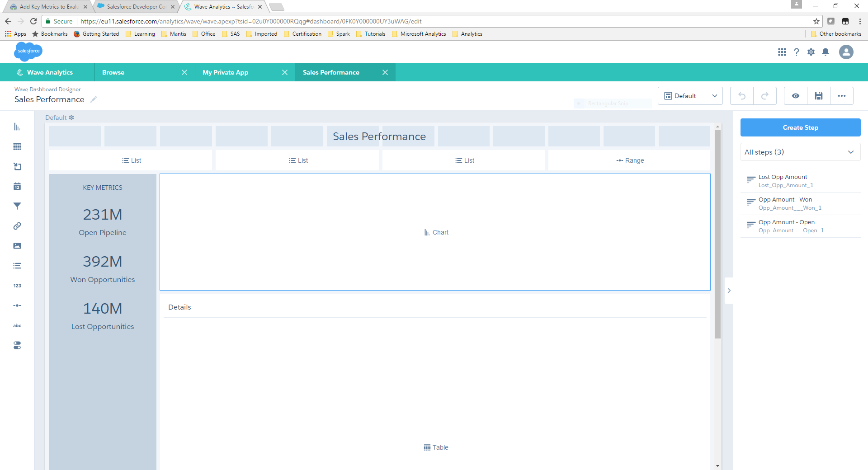Collapse the steps panel with the chevron
Image resolution: width=868 pixels, height=470 pixels.
point(729,291)
